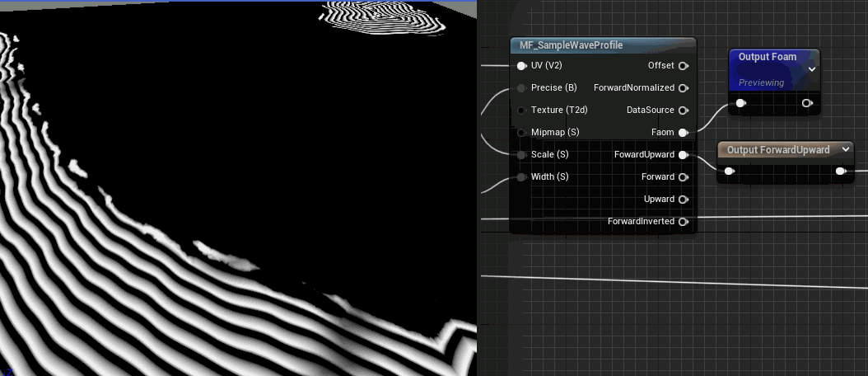Screen dimensions: 868x376
Task: Click Output Foam node input pin
Action: point(740,103)
